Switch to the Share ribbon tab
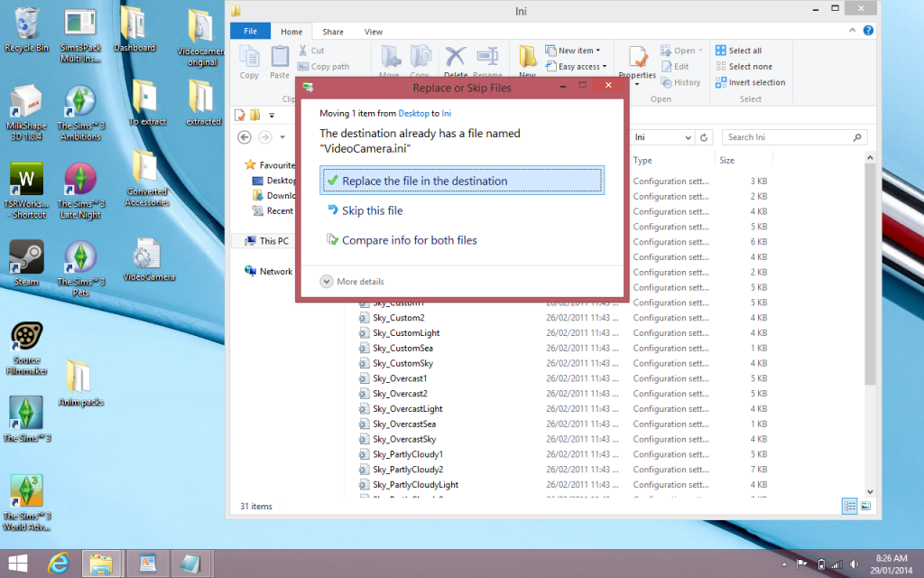This screenshot has width=924, height=578. 333,32
